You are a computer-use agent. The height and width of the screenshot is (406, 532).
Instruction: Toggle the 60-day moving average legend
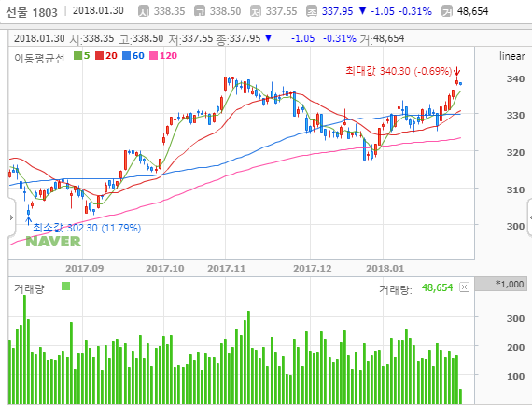pyautogui.click(x=133, y=56)
